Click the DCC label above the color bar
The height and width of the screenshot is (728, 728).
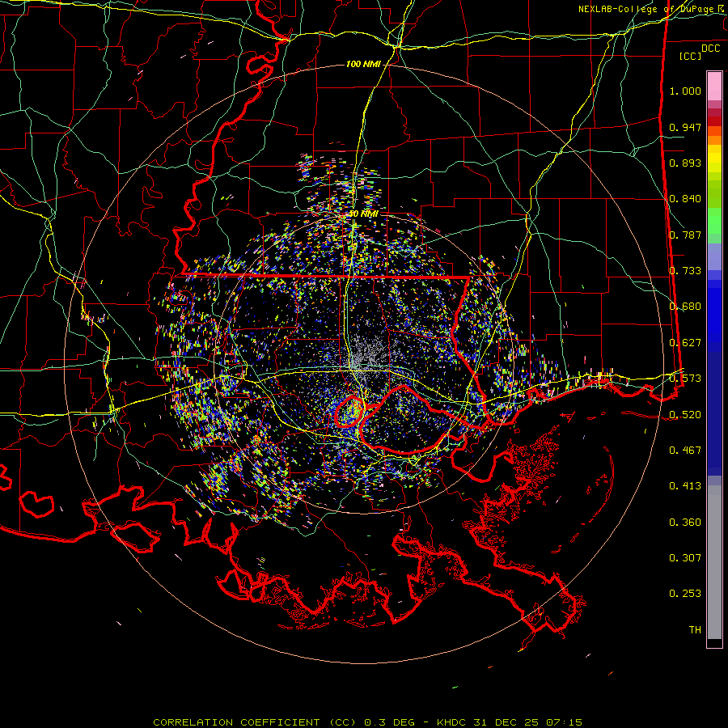point(710,49)
